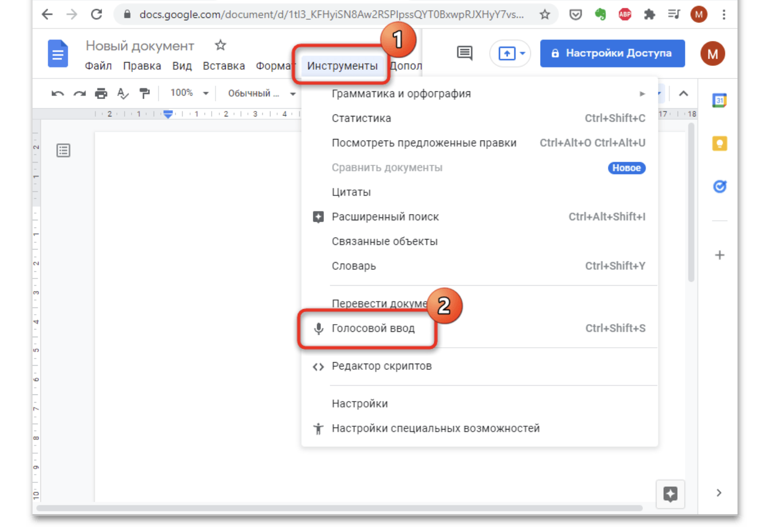Viewport: 772px width, 532px height.
Task: Click the print icon
Action: click(101, 93)
